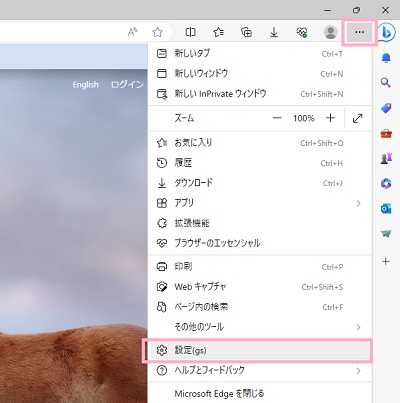Open 設定 from the menu

pos(260,350)
